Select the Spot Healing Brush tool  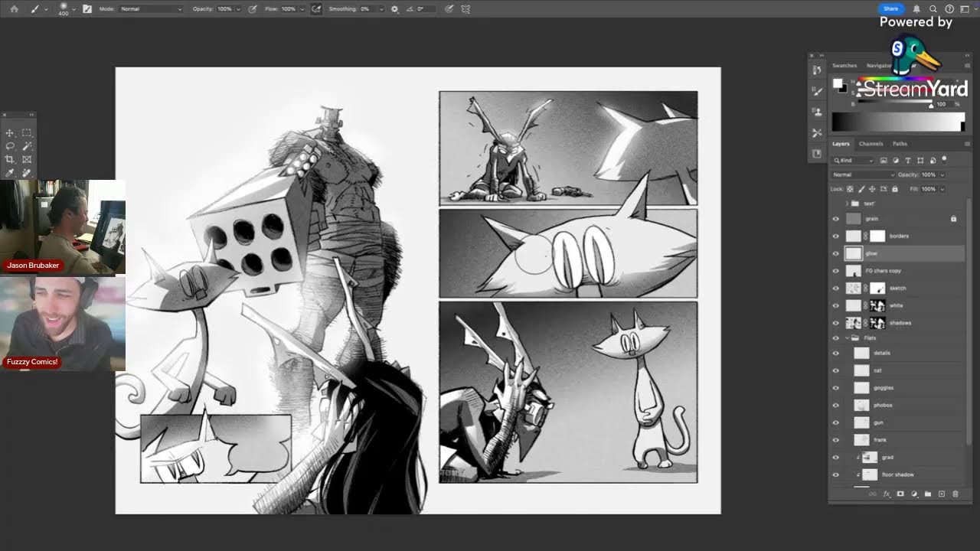(x=27, y=173)
